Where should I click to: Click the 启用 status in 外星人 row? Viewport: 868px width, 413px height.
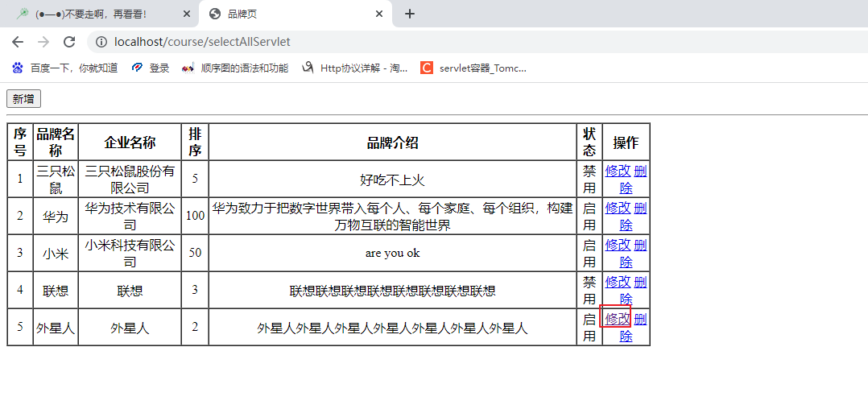click(x=589, y=327)
